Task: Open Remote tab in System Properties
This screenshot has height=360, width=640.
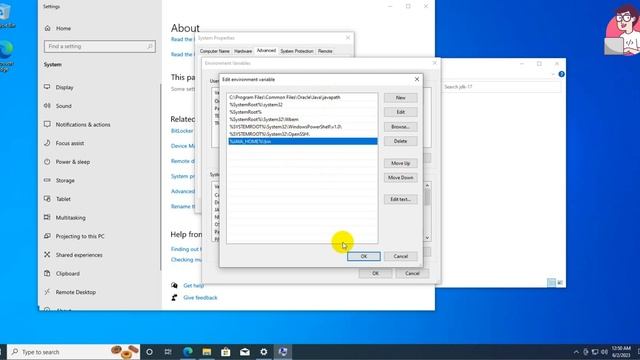Action: point(325,51)
